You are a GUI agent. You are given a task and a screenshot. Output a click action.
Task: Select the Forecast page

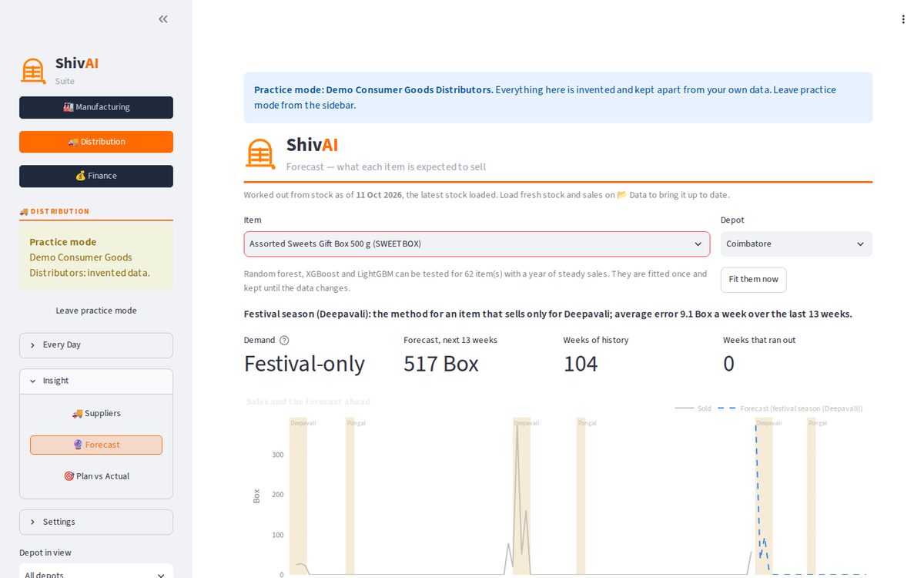(96, 445)
